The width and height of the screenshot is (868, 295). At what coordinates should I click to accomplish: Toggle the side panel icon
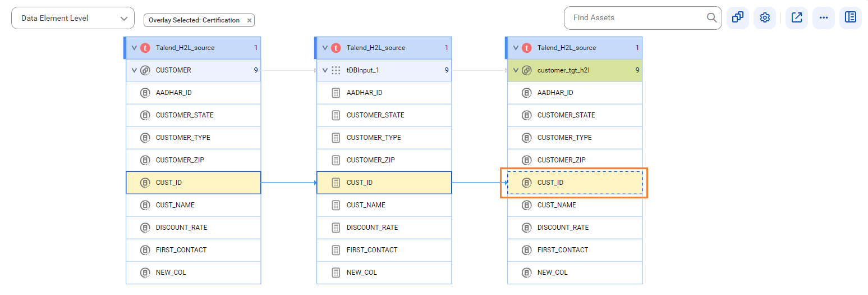(x=851, y=18)
